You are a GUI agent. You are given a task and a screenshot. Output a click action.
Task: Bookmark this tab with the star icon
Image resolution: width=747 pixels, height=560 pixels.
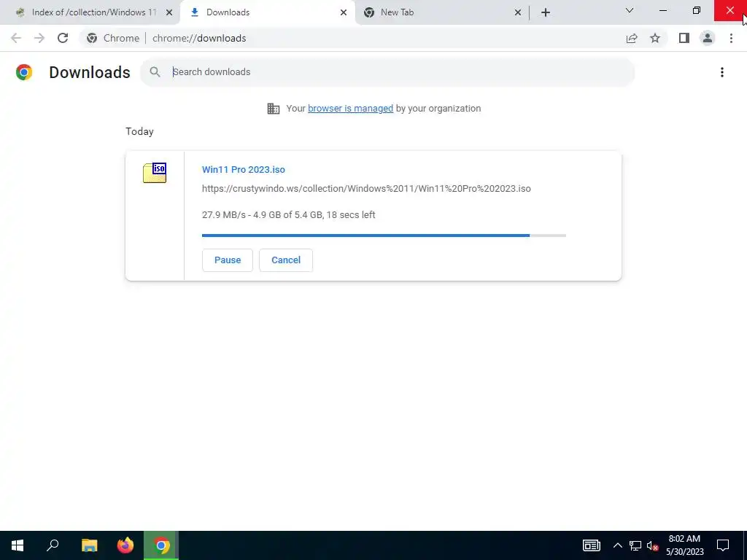(655, 38)
